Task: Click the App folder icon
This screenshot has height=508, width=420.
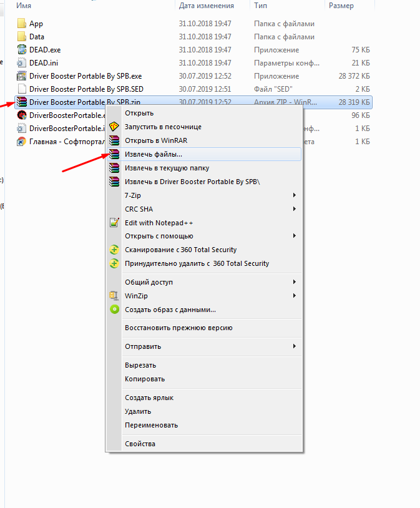Action: coord(21,24)
